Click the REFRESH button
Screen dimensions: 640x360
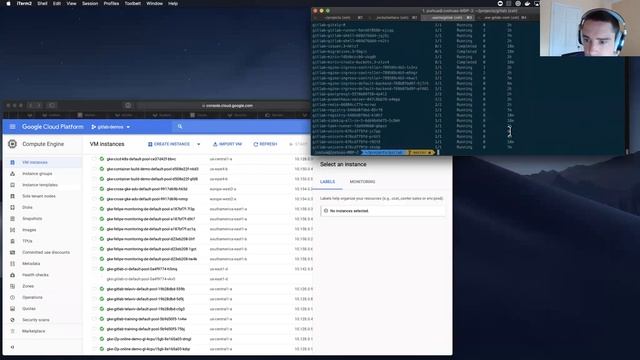pos(265,144)
